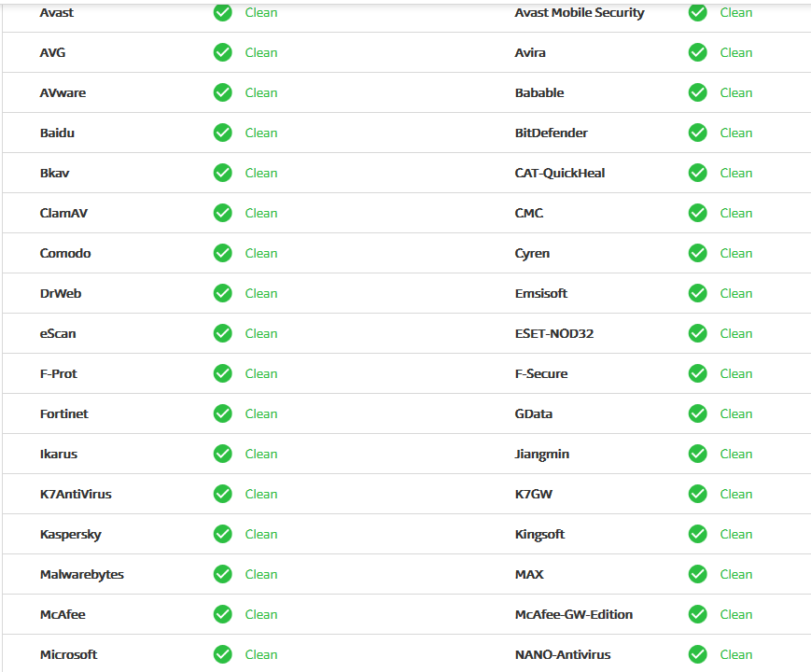This screenshot has height=672, width=811.
Task: Click the check icon next to ClamAV
Action: [222, 213]
